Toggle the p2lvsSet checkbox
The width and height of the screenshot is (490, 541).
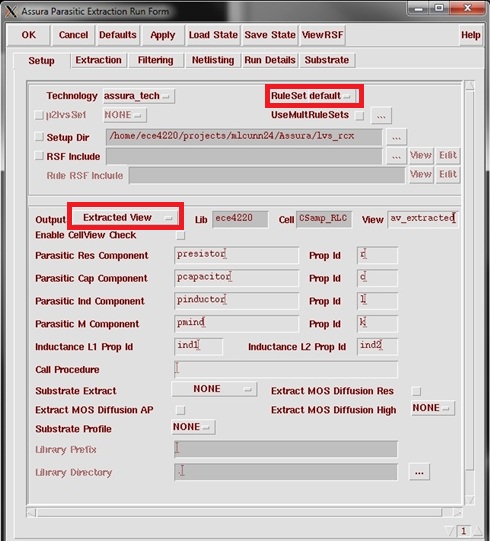point(39,115)
